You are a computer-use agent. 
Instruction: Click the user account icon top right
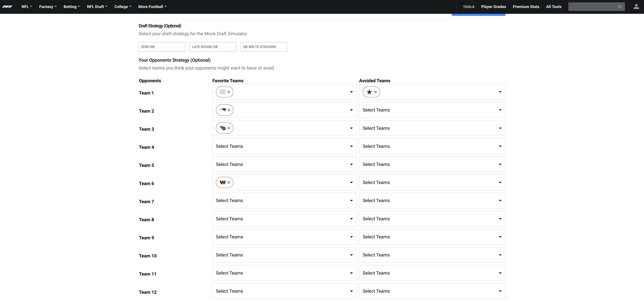(636, 7)
